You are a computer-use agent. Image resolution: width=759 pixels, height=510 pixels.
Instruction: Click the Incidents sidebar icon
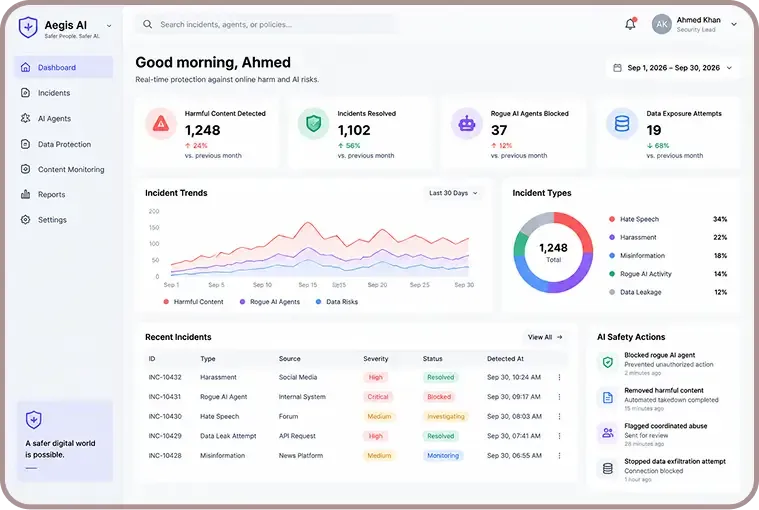[26, 92]
